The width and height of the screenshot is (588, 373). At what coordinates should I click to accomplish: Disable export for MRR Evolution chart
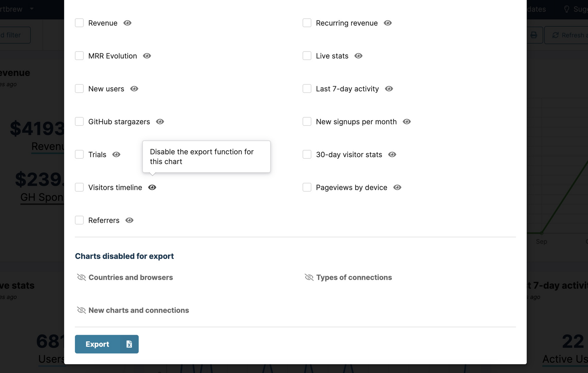(147, 56)
